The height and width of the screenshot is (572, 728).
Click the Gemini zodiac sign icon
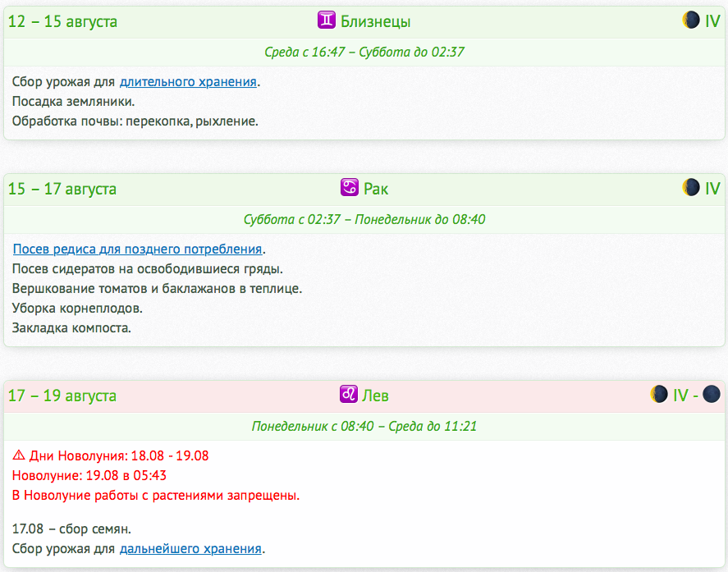[326, 21]
